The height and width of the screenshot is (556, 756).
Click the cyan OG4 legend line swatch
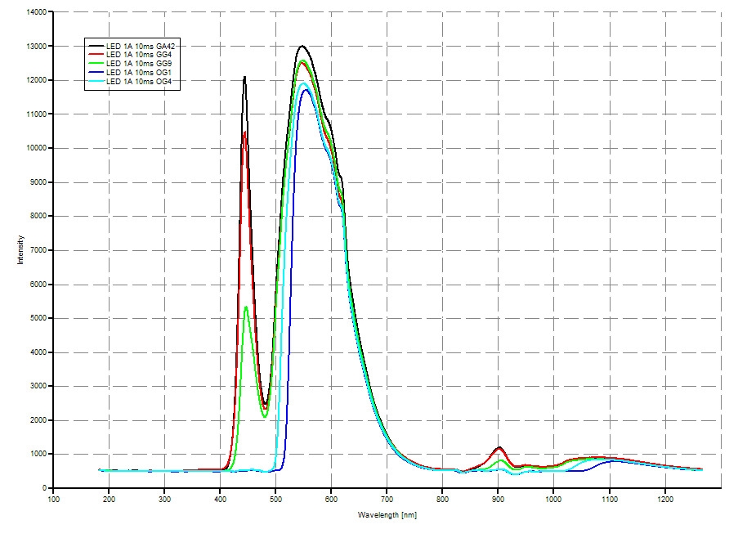(x=97, y=83)
